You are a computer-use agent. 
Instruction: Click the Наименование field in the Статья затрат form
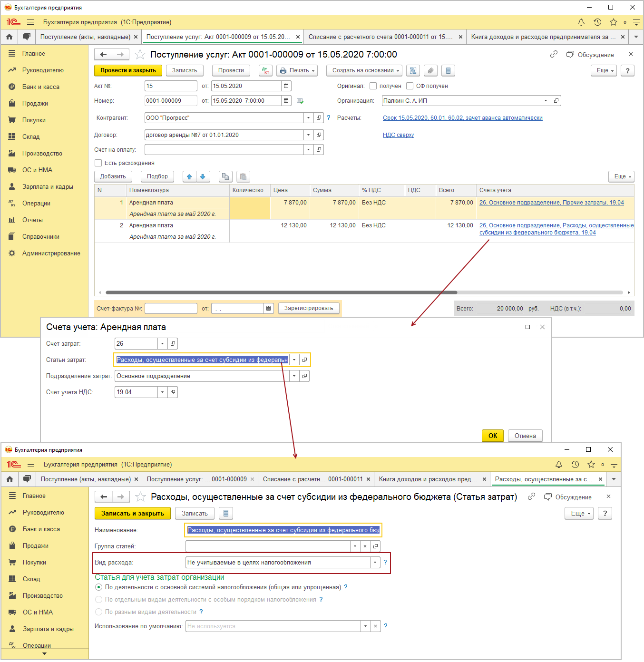[283, 530]
